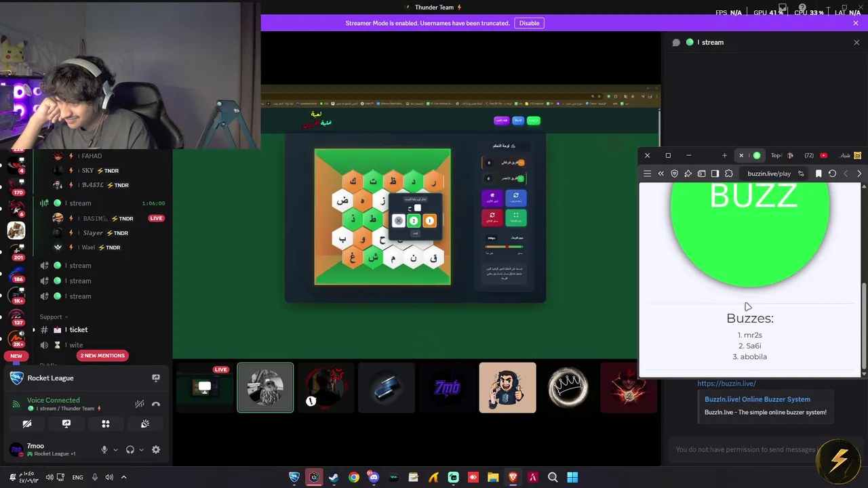The image size is (868, 488).
Task: Select the LIVE stream tile in participant strip
Action: [203, 388]
